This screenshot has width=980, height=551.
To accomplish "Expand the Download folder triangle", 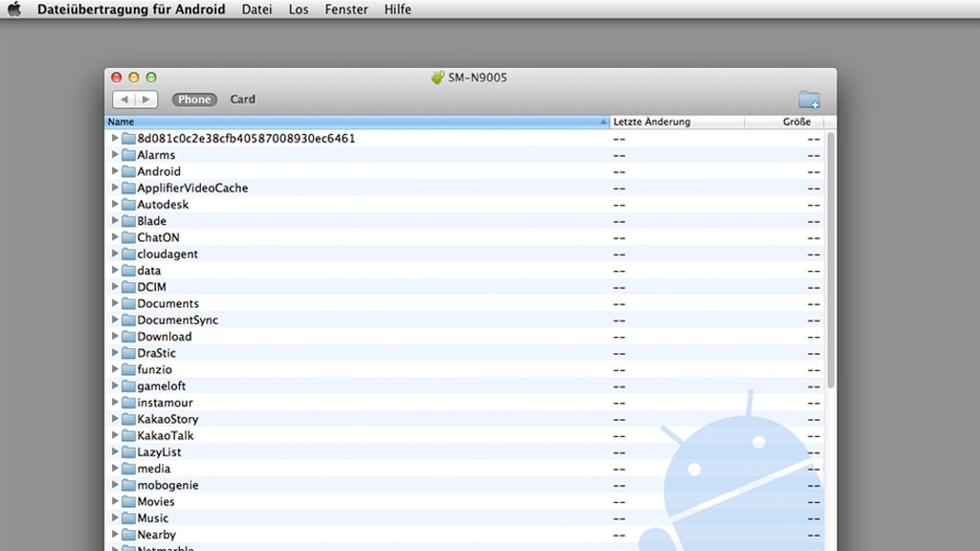I will (x=115, y=336).
